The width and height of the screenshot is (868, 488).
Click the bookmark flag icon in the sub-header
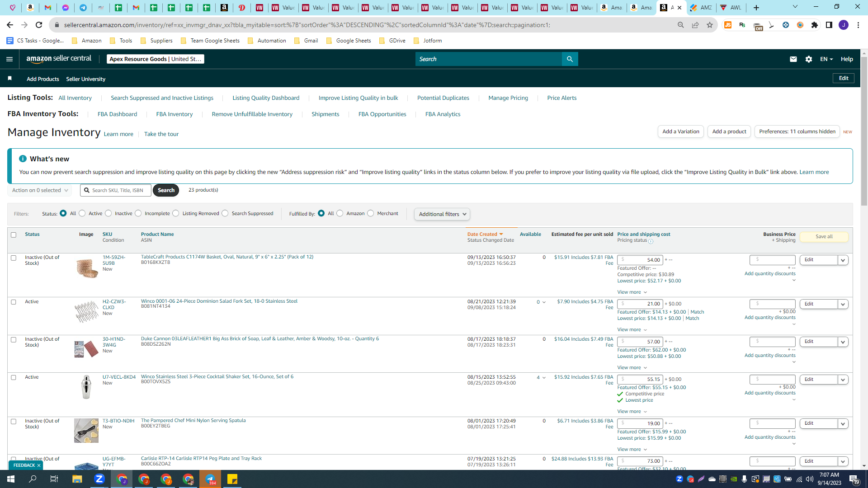click(x=9, y=79)
